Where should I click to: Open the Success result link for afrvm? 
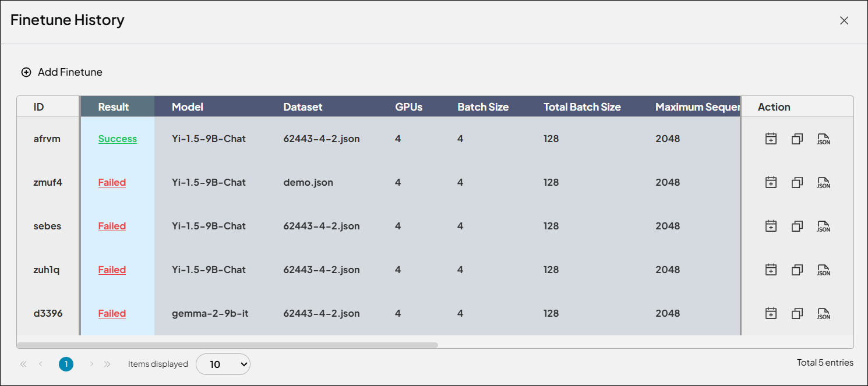(118, 139)
